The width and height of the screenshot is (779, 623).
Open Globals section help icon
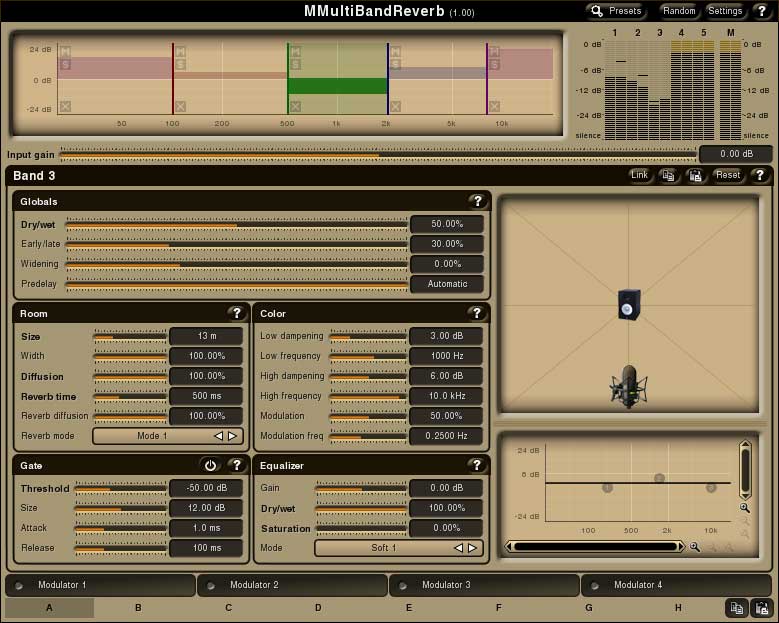coord(477,201)
